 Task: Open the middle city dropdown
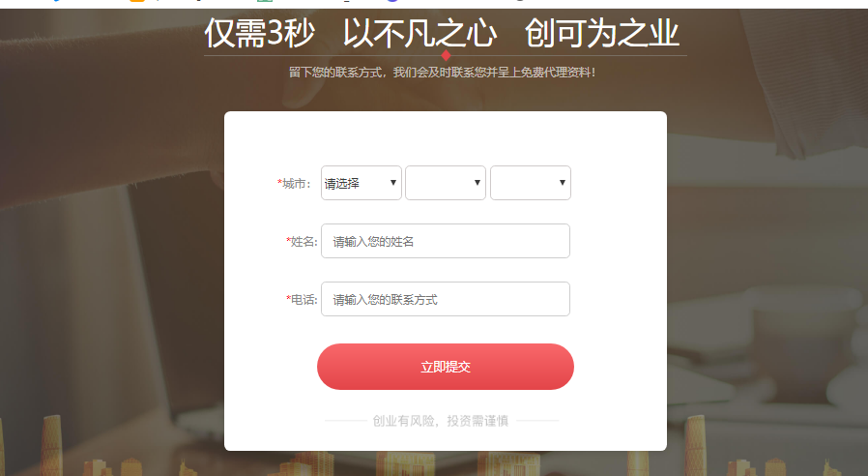[x=446, y=183]
